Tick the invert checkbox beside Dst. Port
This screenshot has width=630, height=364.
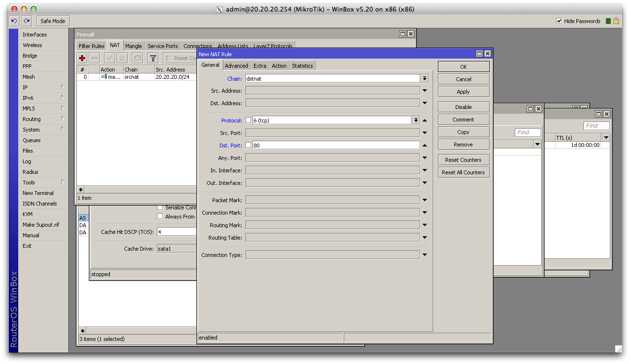tap(248, 145)
